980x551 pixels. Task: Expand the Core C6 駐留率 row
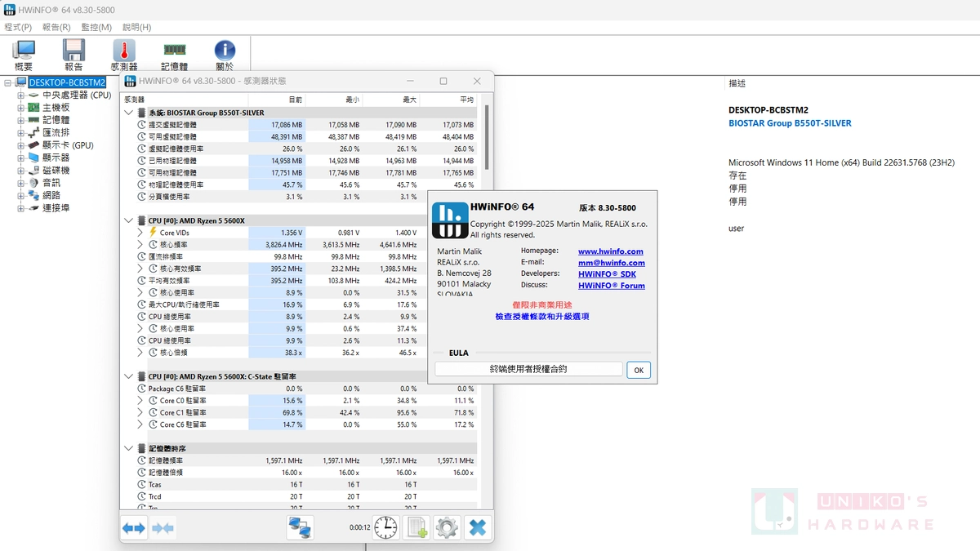(x=141, y=424)
